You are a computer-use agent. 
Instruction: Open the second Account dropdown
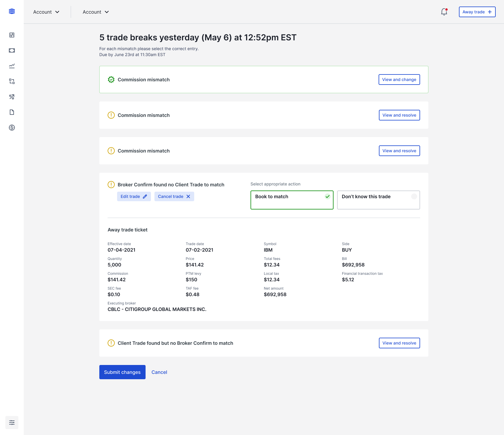[x=95, y=12]
